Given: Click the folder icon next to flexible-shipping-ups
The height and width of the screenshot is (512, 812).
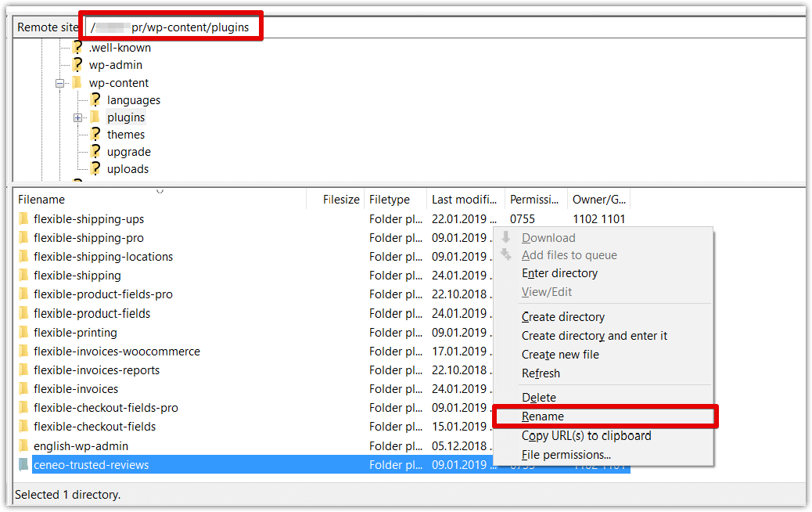Looking at the screenshot, I should coord(23,218).
